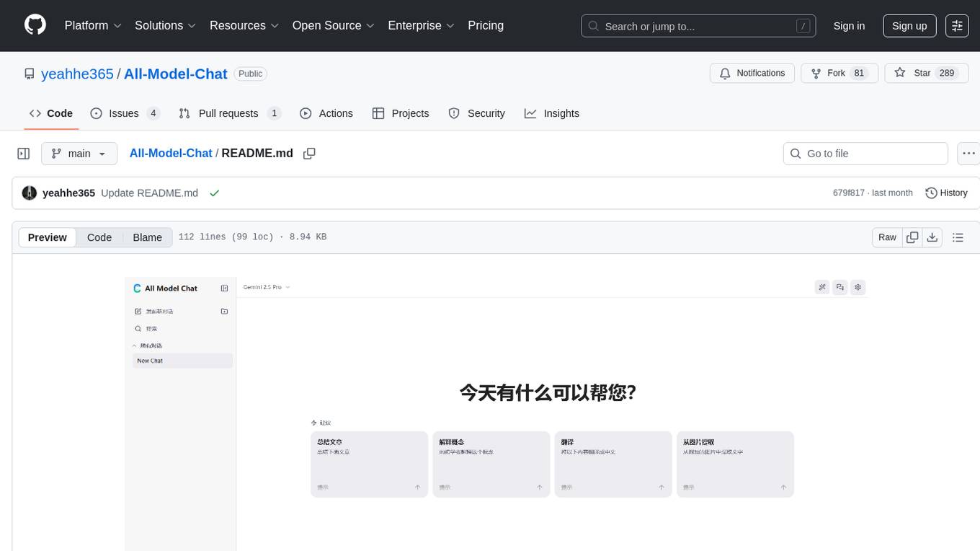Open the more file actions menu
Image resolution: width=980 pixels, height=551 pixels.
[x=968, y=154]
